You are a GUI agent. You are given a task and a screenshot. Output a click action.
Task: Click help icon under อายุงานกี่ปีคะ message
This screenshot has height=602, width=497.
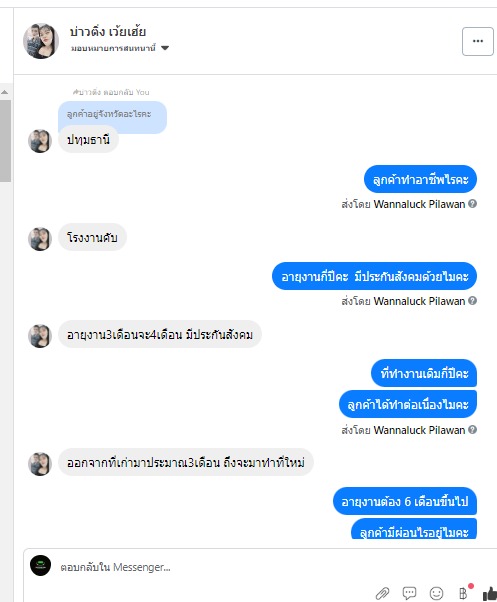(x=473, y=301)
